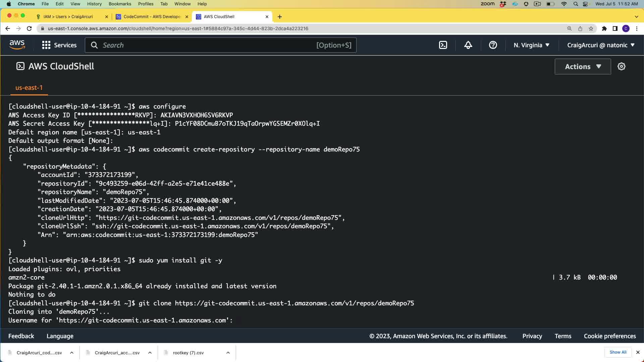Toggle Chrome side panel icon
Viewport: 644px width, 362px height.
(615, 28)
